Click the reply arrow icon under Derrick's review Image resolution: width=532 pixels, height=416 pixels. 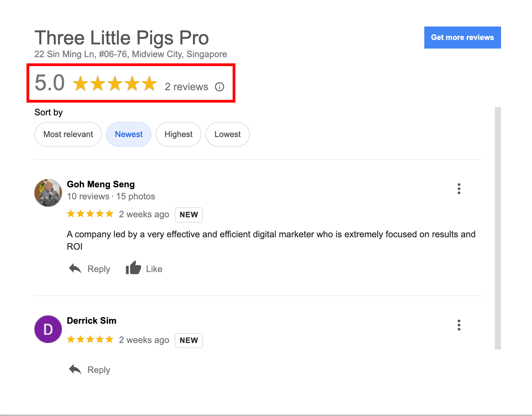click(75, 369)
